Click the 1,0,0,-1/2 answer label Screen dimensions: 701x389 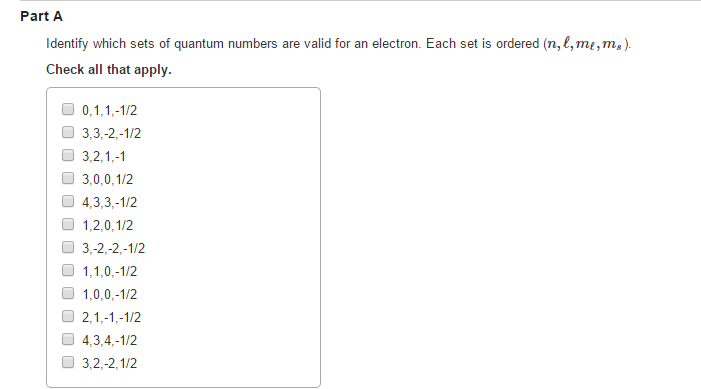(110, 294)
